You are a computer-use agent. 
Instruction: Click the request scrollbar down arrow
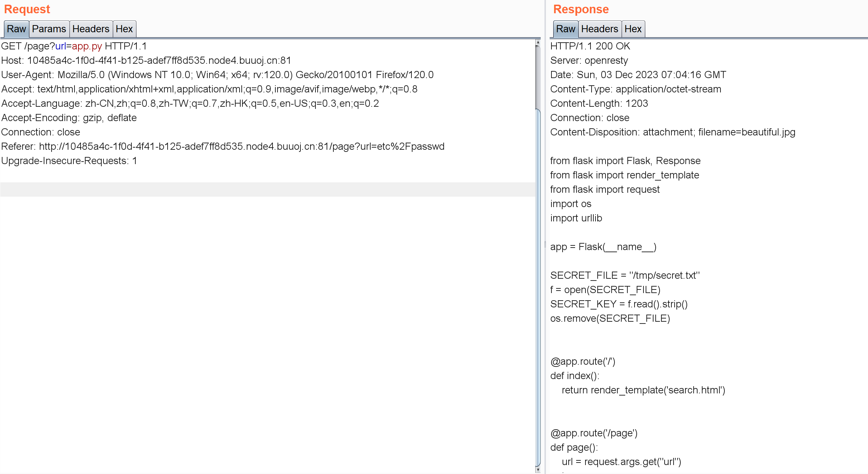click(x=538, y=470)
